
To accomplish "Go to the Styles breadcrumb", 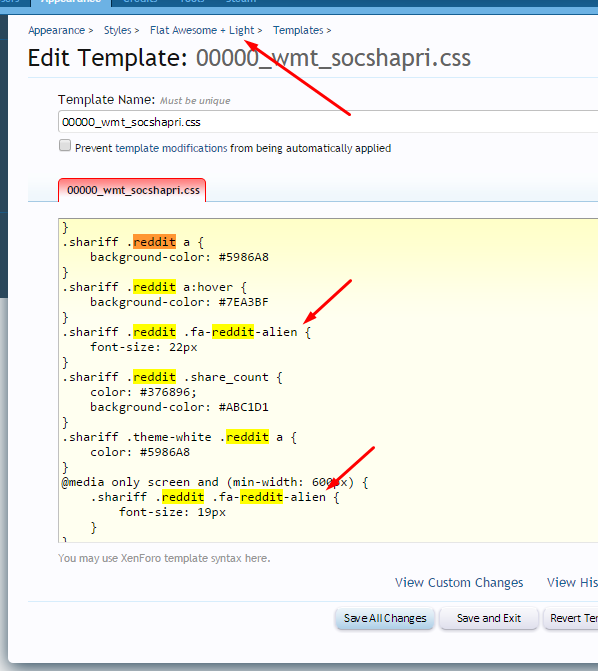I will coord(117,30).
